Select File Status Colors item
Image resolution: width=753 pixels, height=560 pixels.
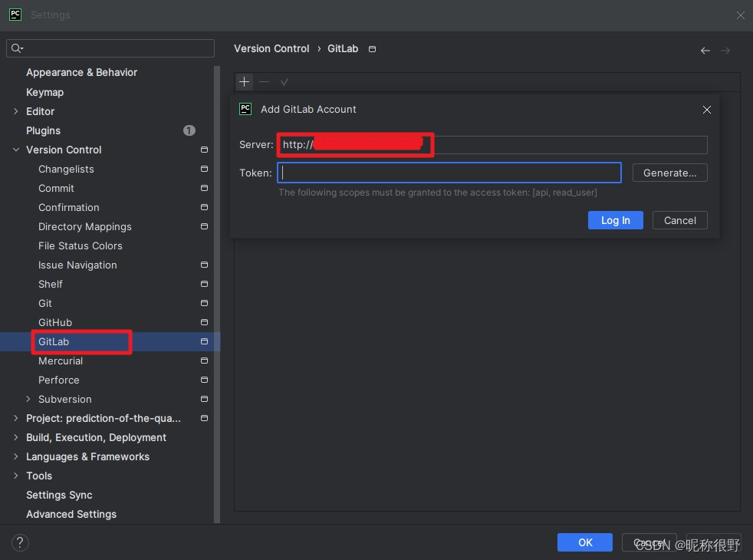point(81,246)
